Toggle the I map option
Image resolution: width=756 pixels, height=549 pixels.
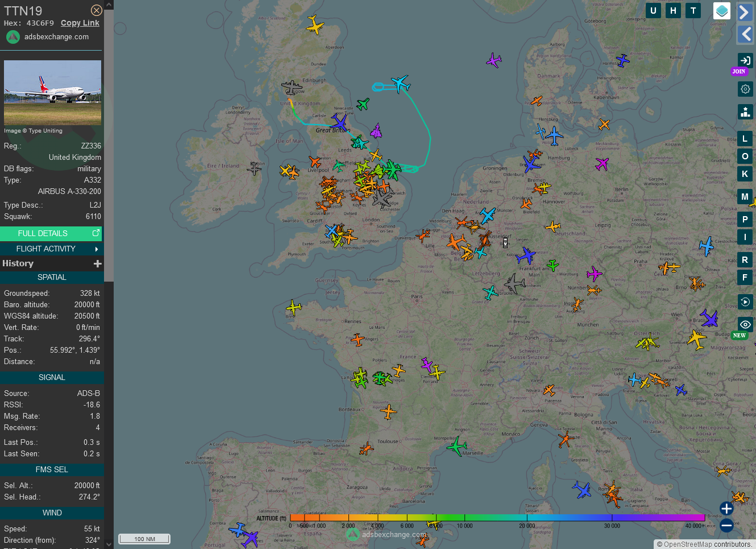tap(745, 237)
